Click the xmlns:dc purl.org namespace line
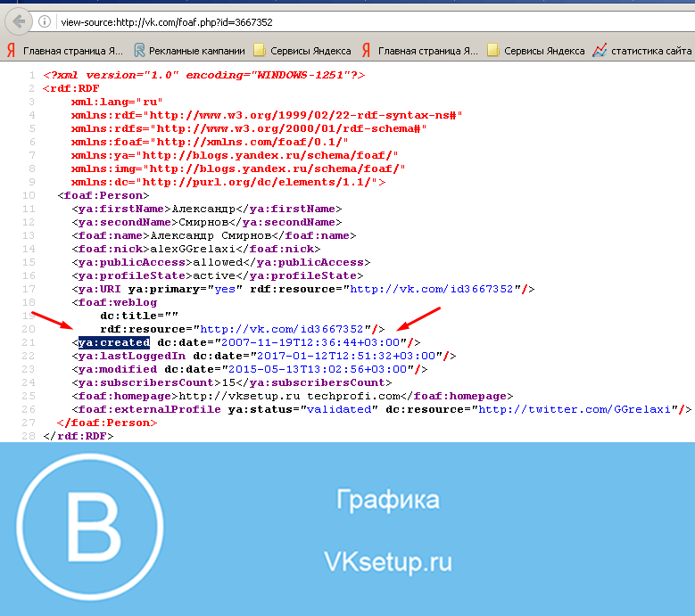Viewport: 695px width, 616px height. 228,182
